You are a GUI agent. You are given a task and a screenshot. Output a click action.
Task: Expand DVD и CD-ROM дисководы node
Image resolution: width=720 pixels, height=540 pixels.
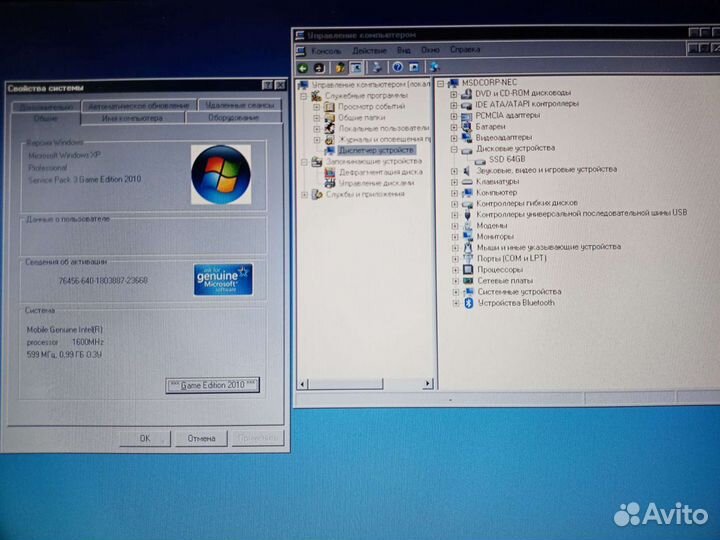(455, 93)
